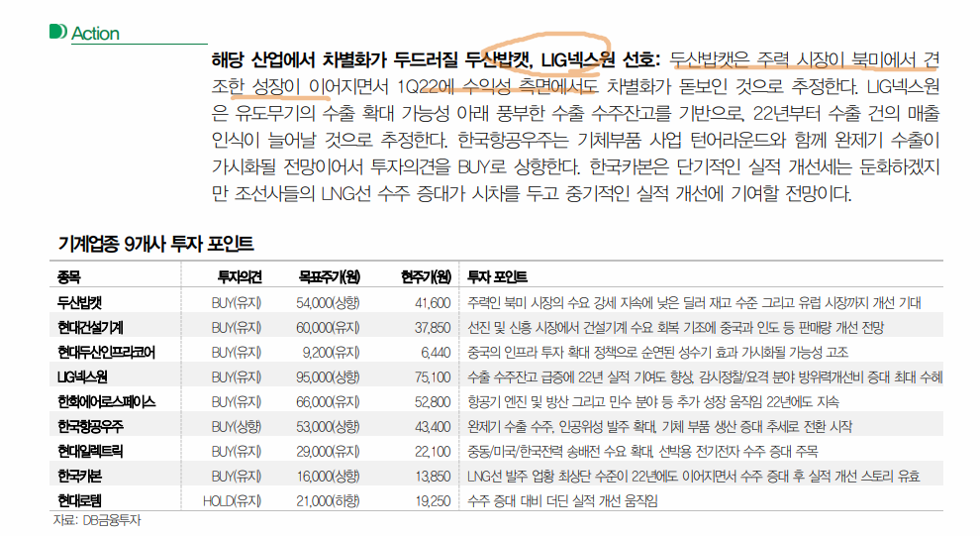Select the 'LIG넥스원' table row name

tap(82, 377)
